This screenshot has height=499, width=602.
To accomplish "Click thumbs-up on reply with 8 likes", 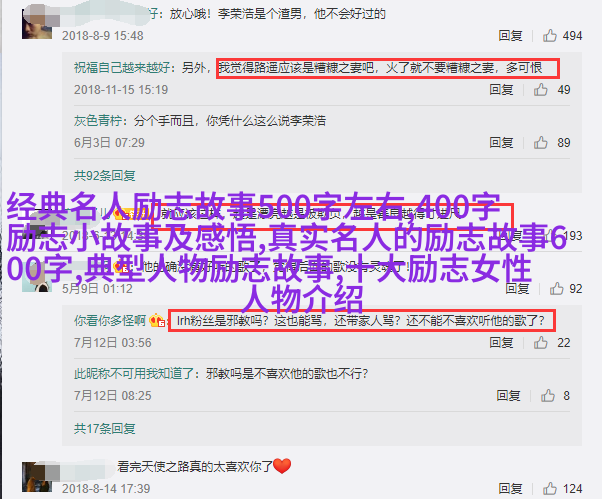I will tap(547, 395).
